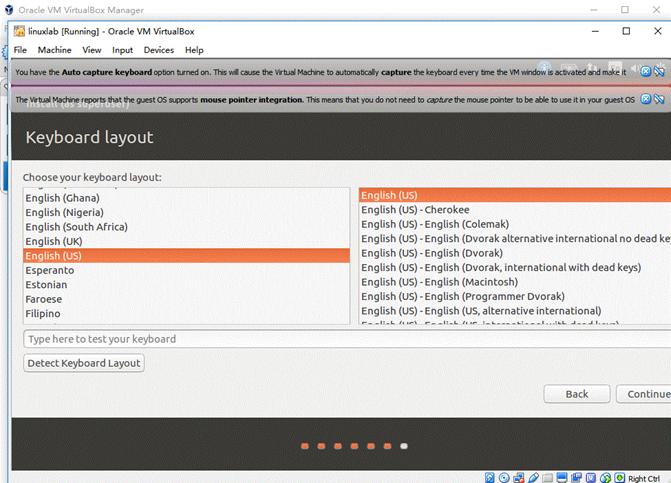Dismiss the Auto capture keyboard notification

[646, 71]
